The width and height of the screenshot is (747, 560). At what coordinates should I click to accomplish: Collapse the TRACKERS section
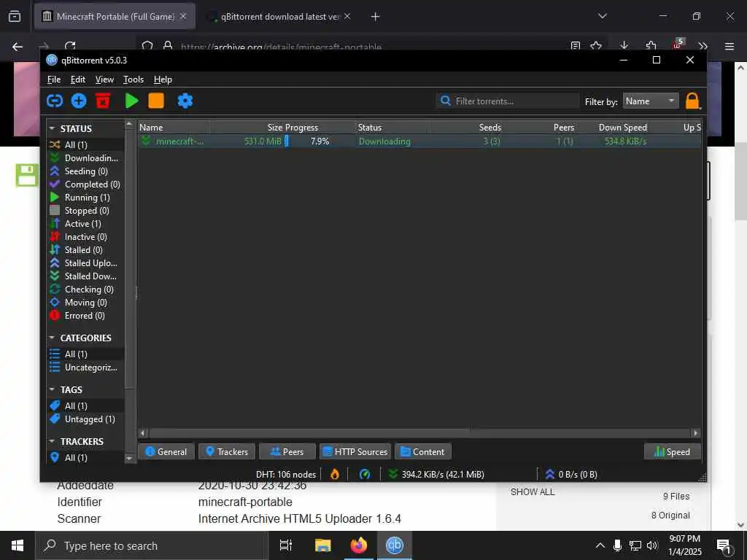(52, 441)
